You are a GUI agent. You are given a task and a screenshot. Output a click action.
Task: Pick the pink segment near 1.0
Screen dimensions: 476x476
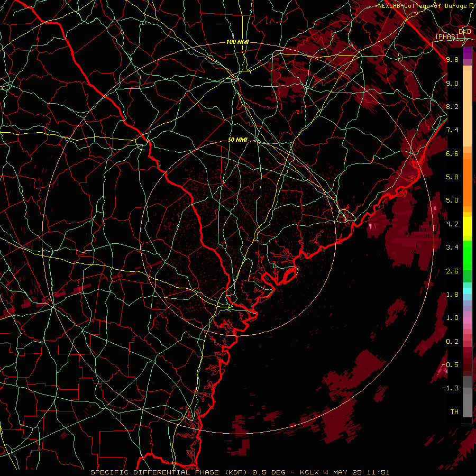467,321
